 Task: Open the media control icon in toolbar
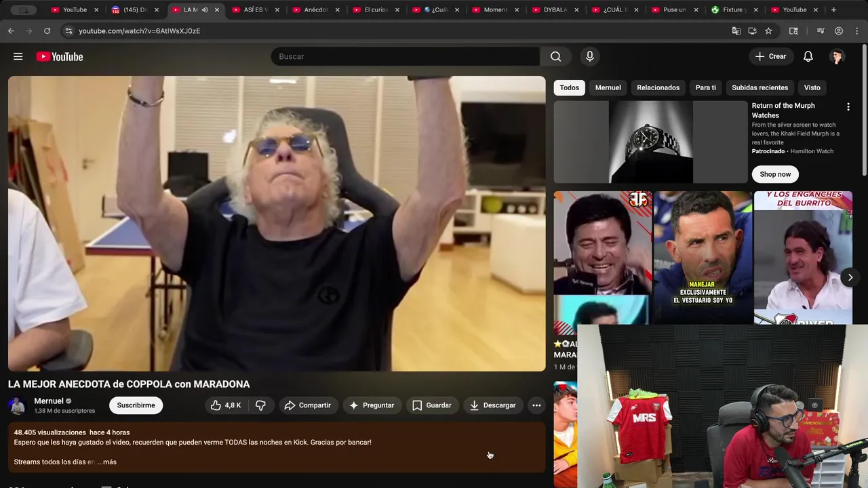[821, 30]
